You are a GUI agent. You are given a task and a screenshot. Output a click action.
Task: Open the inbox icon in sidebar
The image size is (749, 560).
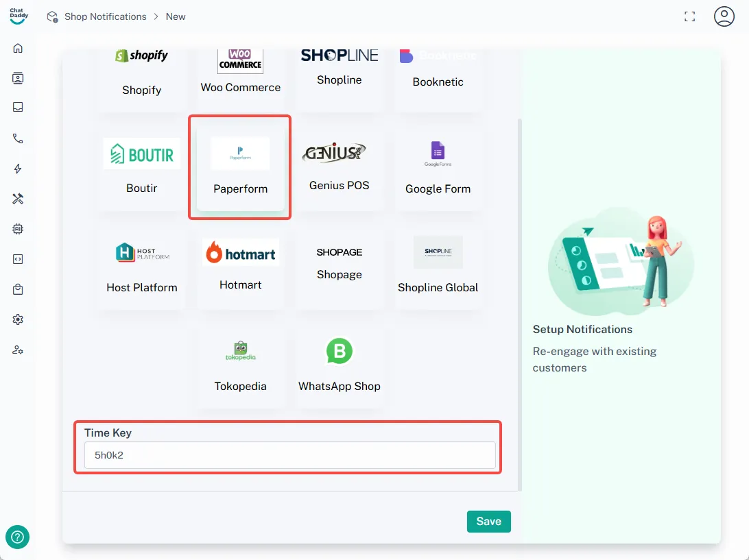18,108
